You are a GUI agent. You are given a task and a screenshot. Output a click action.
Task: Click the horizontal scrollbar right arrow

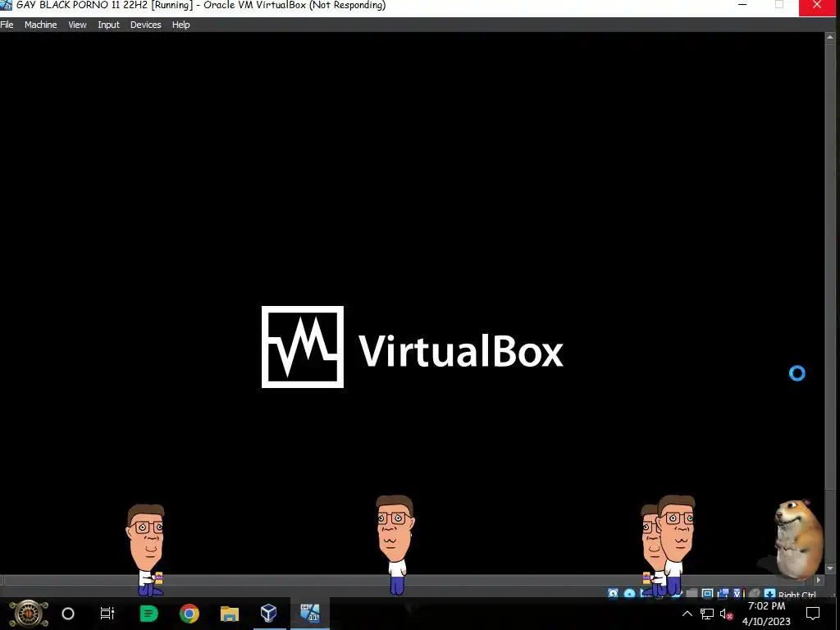pos(818,580)
